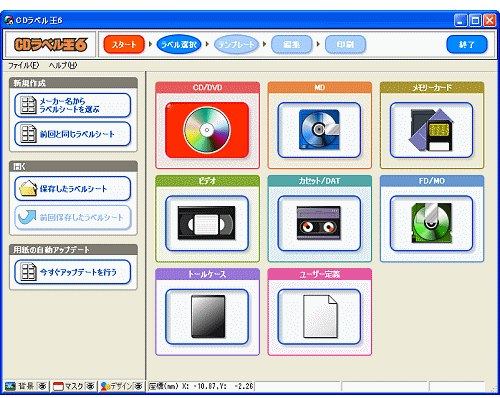The image size is (500, 398).
Task: Go to the ラベル選択 step tab
Action: pyautogui.click(x=179, y=45)
